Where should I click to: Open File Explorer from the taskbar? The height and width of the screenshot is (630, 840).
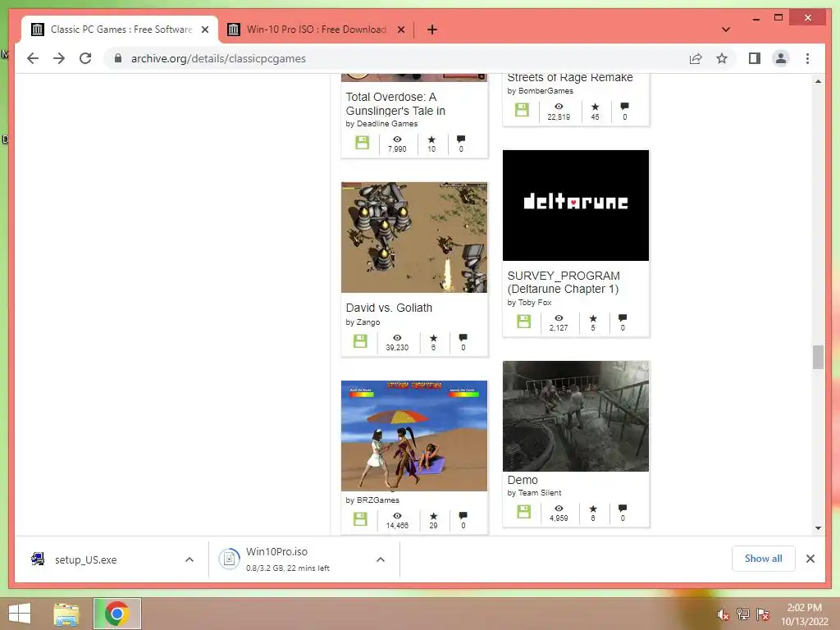tap(66, 614)
